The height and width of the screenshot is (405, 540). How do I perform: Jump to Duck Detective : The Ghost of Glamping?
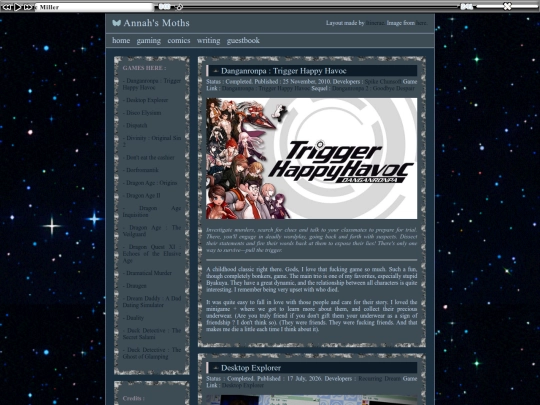[x=152, y=353]
